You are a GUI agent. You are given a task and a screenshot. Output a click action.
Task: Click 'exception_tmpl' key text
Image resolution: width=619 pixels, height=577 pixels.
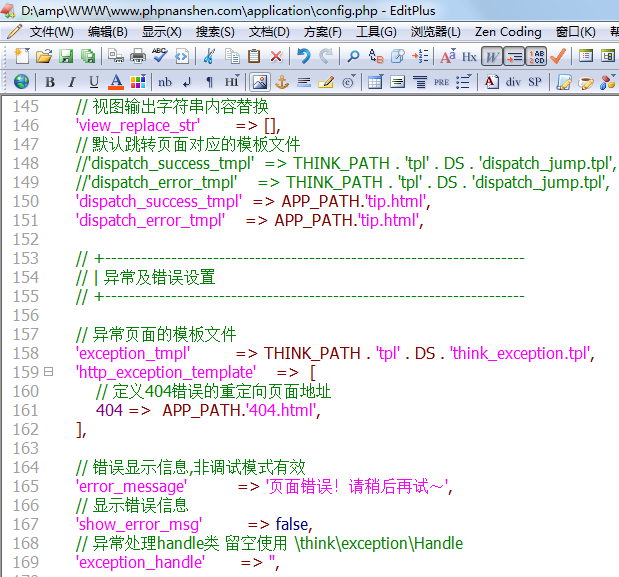[133, 353]
